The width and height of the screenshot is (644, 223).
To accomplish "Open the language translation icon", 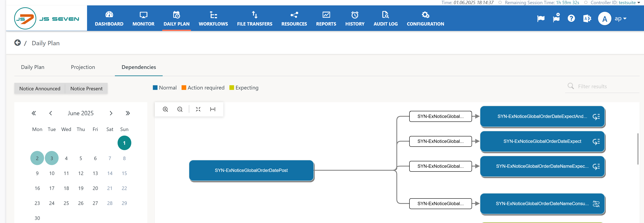I will coord(587,18).
